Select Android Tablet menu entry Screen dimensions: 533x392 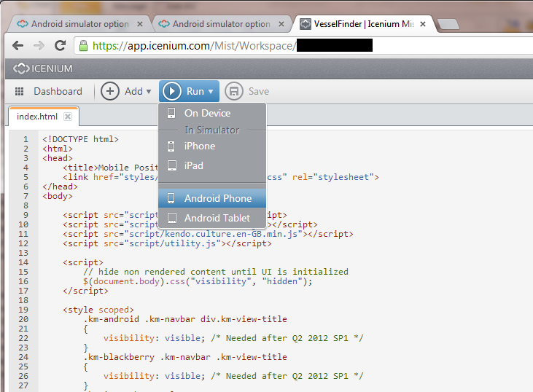[x=212, y=218]
